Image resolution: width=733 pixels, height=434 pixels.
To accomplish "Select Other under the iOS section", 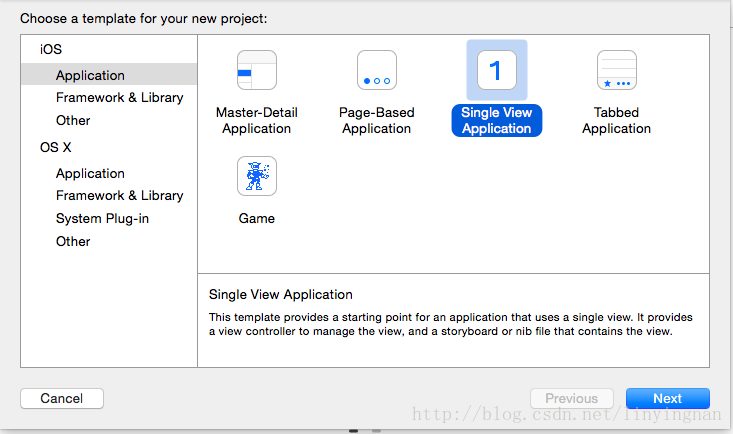I will 73,120.
